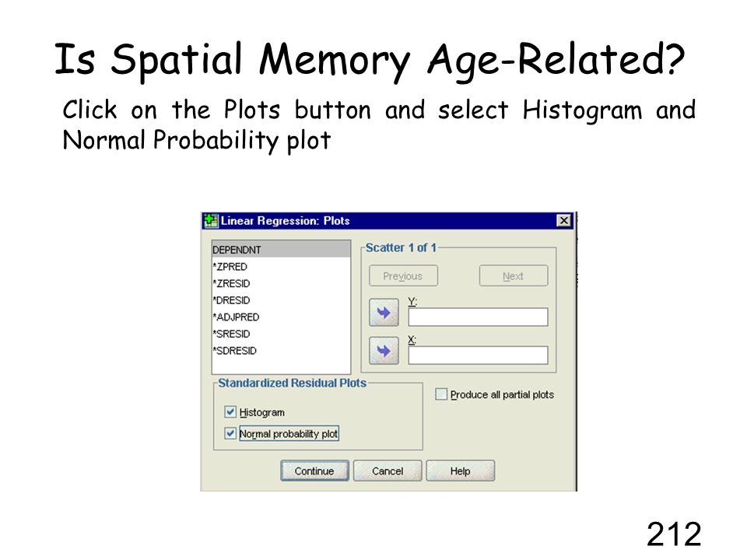
Task: Select *SRESID in the variable list
Action: tap(281, 334)
